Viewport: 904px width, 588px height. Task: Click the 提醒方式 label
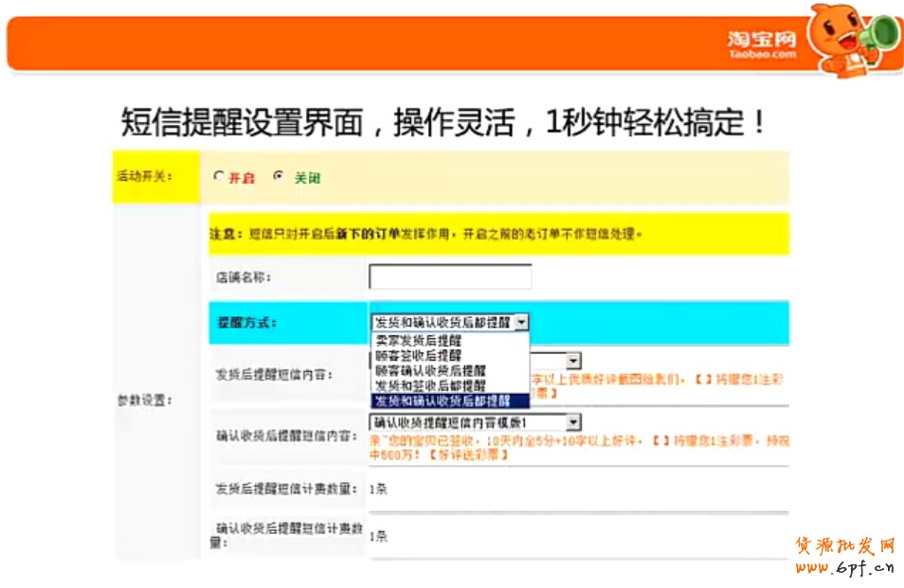[246, 323]
